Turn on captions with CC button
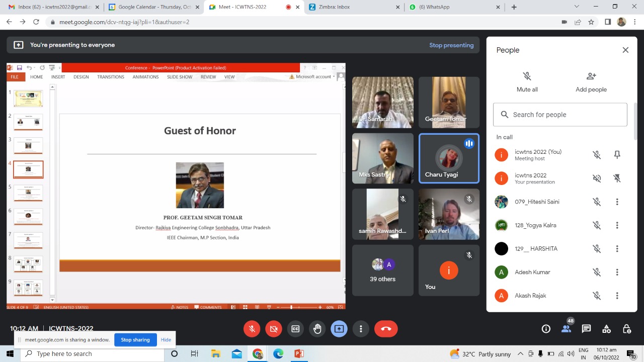 coord(295,329)
